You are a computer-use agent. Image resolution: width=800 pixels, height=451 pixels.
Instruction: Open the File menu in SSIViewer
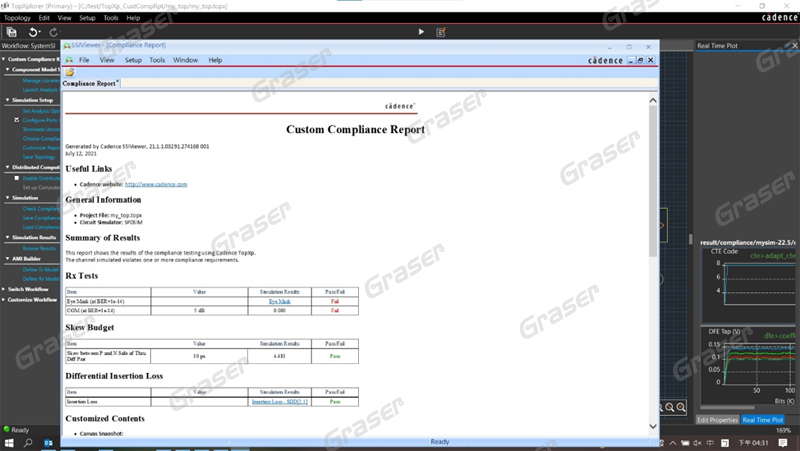click(84, 60)
